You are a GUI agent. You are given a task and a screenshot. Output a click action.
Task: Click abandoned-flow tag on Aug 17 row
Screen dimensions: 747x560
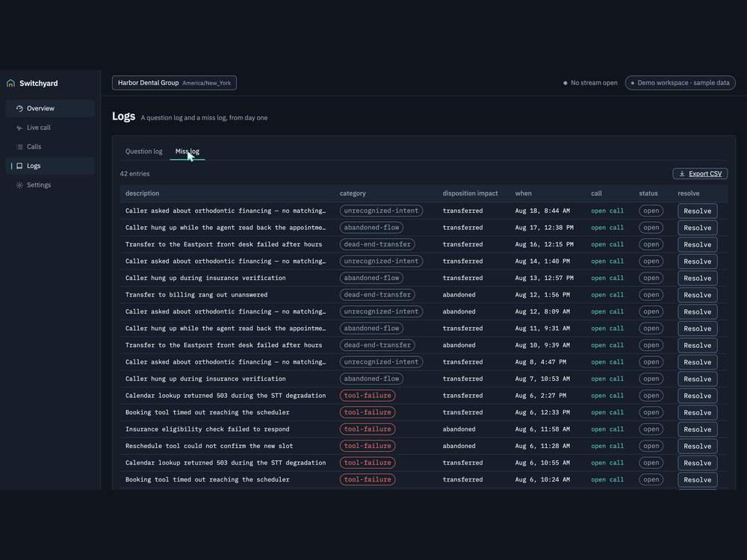pyautogui.click(x=371, y=228)
